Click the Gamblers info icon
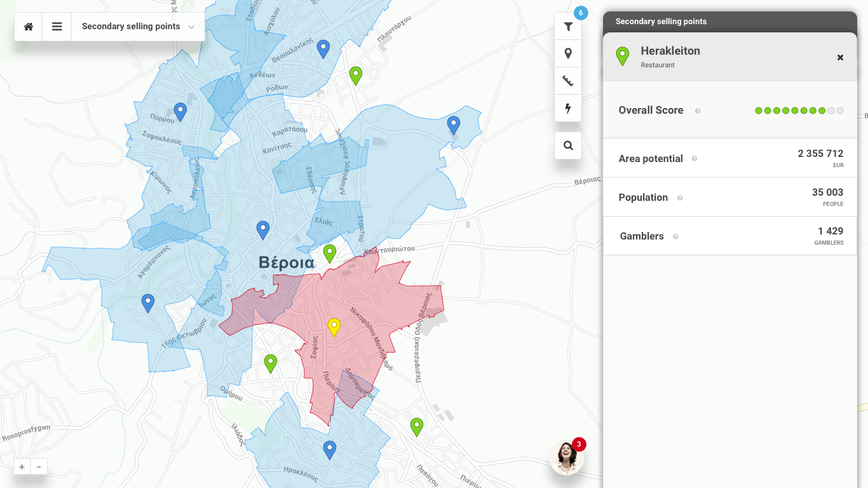This screenshot has height=488, width=868. click(675, 237)
